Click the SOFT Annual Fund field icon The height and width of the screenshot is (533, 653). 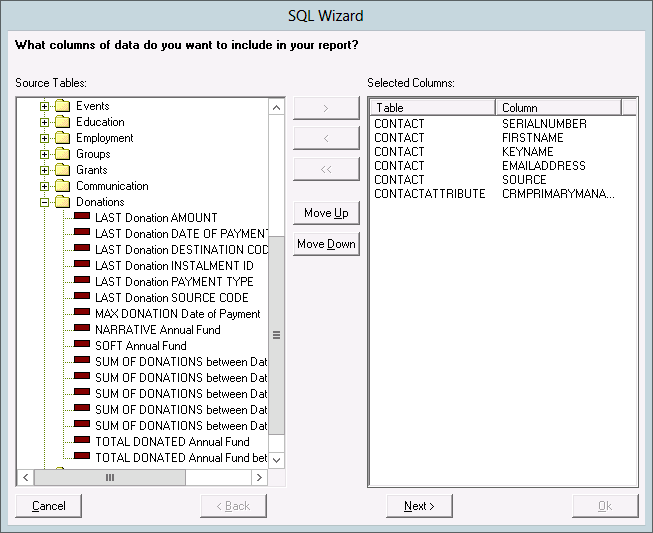[81, 346]
